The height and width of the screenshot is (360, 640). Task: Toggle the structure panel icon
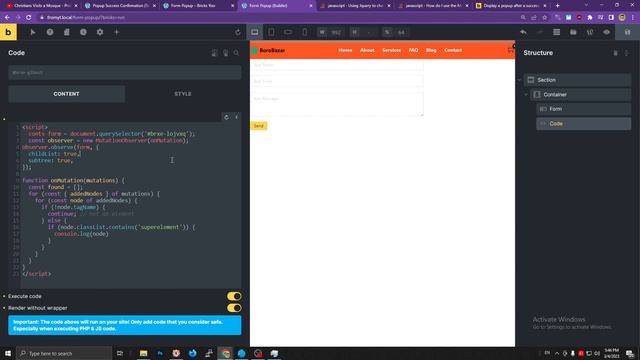point(557,32)
